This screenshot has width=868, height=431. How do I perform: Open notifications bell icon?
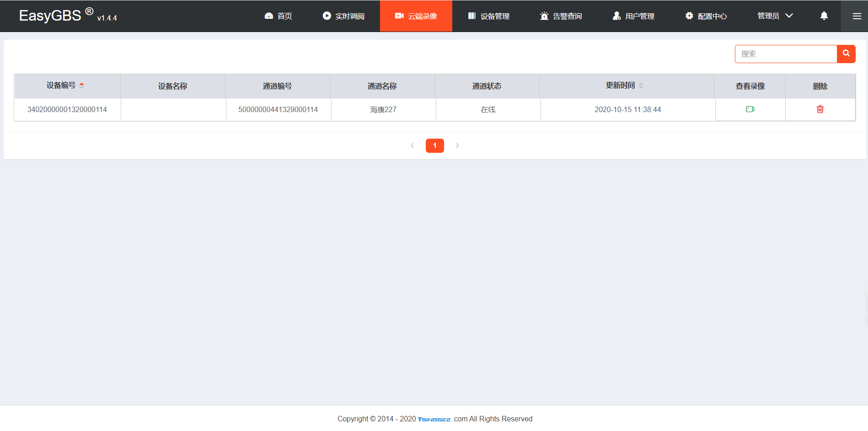pos(824,16)
